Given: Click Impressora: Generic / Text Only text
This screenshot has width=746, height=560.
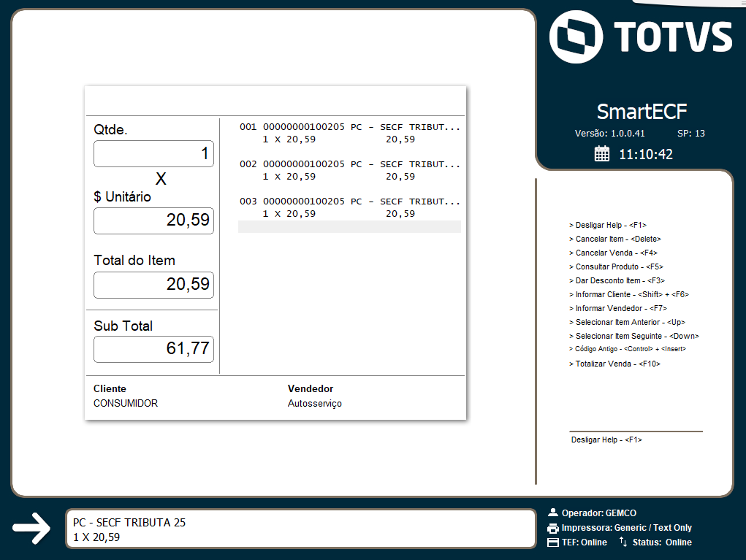Looking at the screenshot, I should [x=627, y=528].
